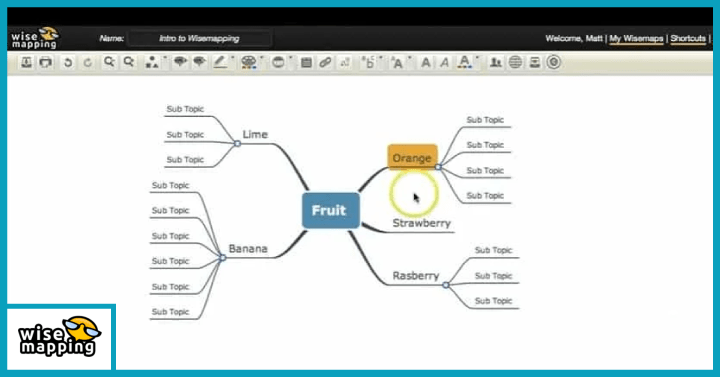Viewport: 720px width, 377px height.
Task: Click the add relationship icon
Action: tap(345, 62)
